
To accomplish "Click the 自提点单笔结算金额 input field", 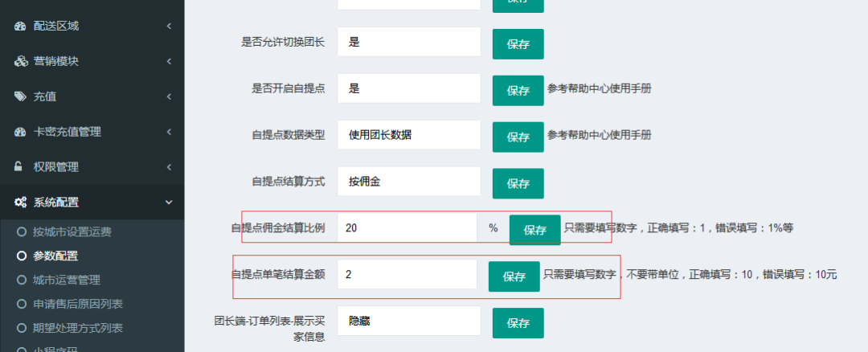I will 407,274.
